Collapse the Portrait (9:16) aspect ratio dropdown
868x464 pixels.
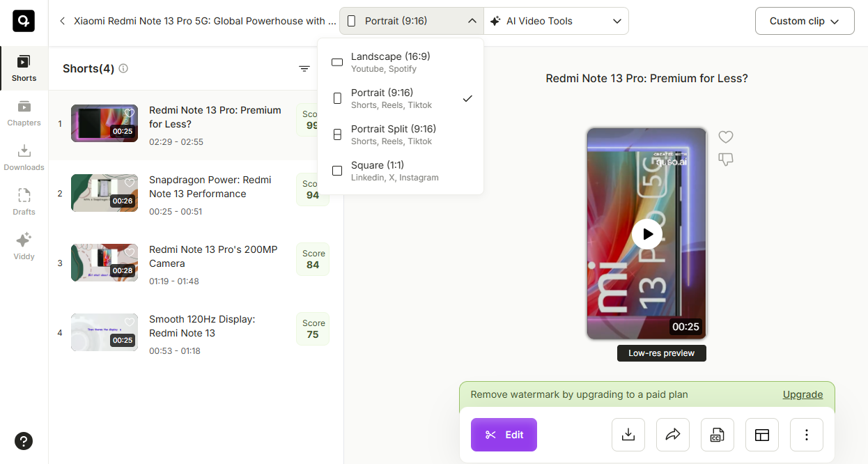click(412, 21)
